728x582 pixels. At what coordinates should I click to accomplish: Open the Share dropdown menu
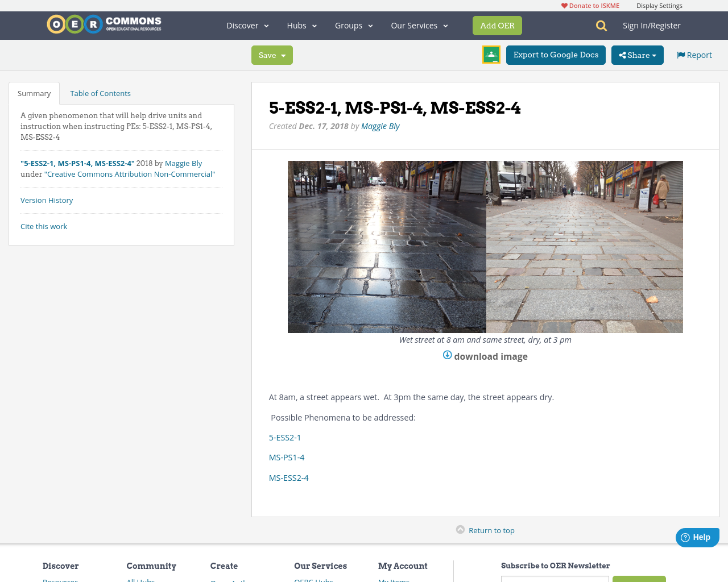pyautogui.click(x=637, y=55)
